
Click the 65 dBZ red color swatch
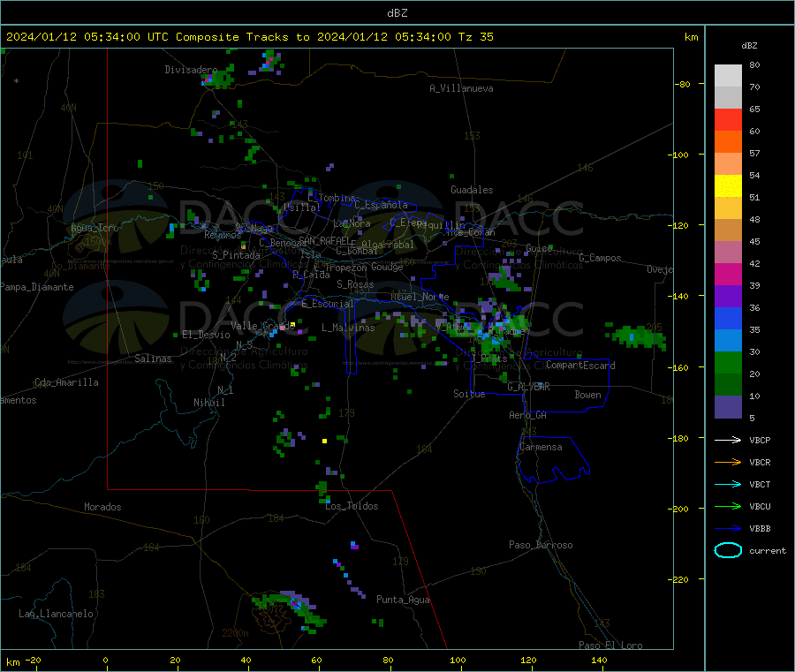pos(728,119)
